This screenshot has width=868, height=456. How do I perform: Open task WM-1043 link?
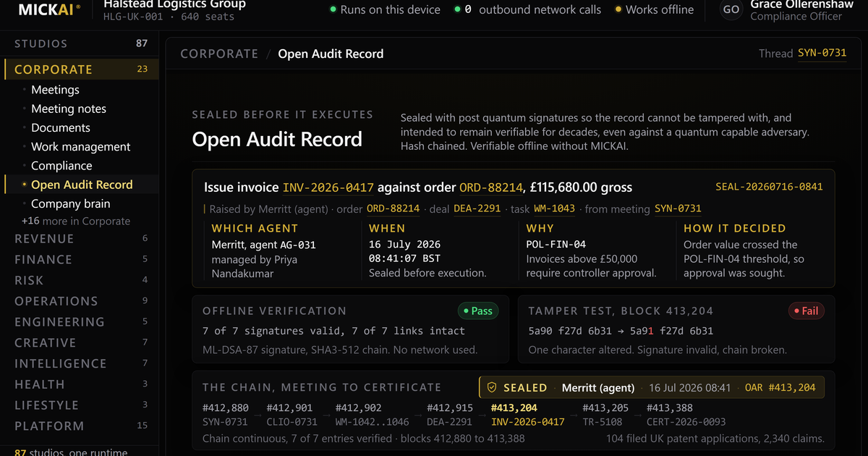click(554, 208)
